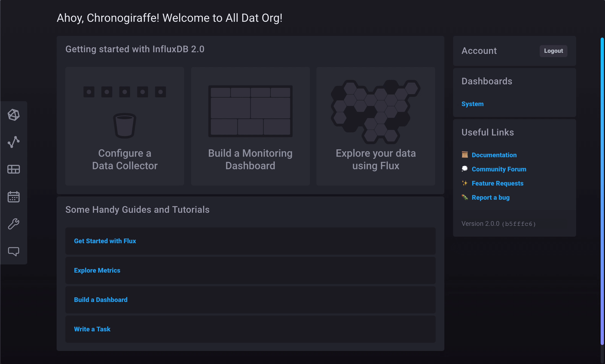Open the Feature Requests link
Viewport: 605px width, 364px height.
[x=497, y=183]
